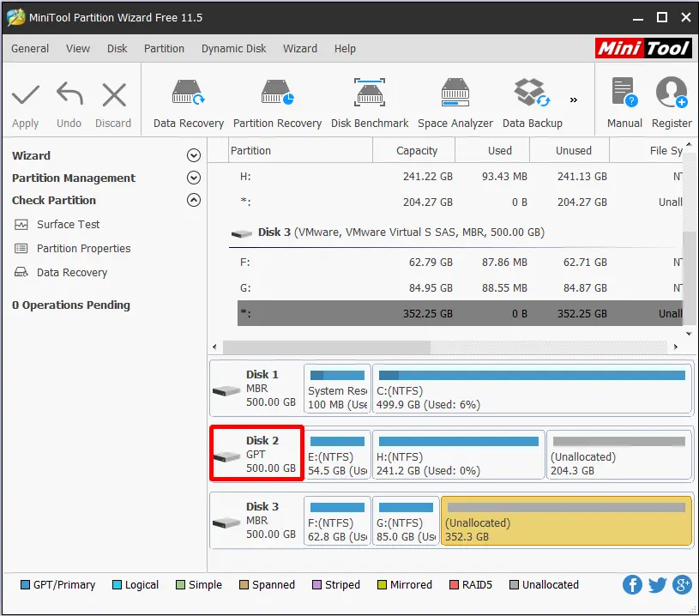Select the 204.3 GB unallocated block on Disk 2
Image resolution: width=699 pixels, height=616 pixels.
click(x=618, y=455)
